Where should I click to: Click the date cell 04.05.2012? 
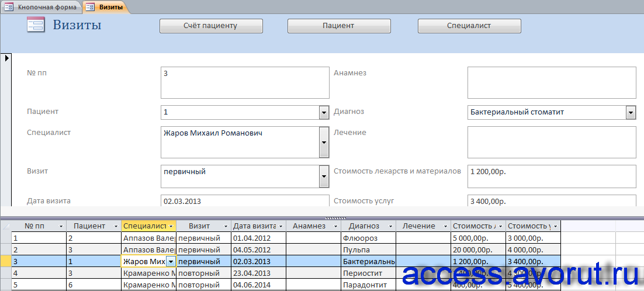pos(258,250)
